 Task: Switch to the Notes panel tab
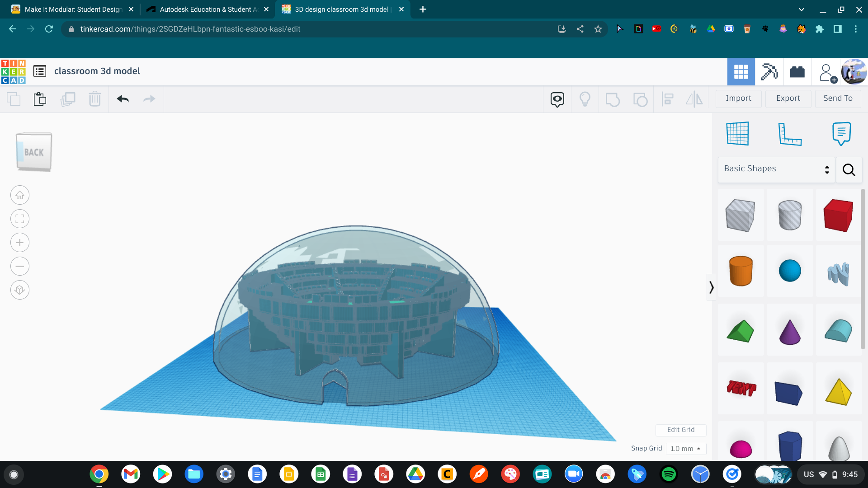tap(841, 133)
